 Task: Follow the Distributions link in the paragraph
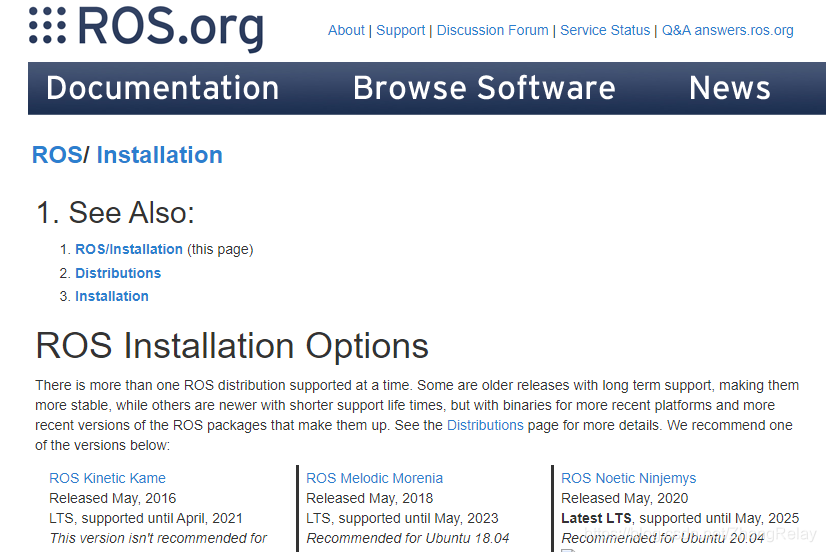[x=485, y=425]
